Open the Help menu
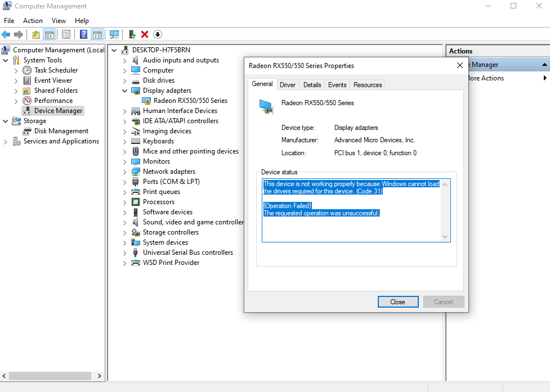This screenshot has height=392, width=550. tap(82, 21)
